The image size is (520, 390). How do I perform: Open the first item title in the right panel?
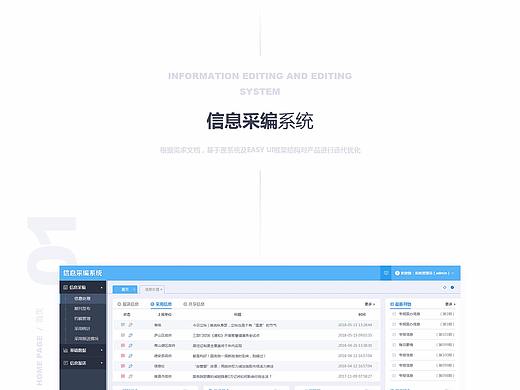click(409, 314)
